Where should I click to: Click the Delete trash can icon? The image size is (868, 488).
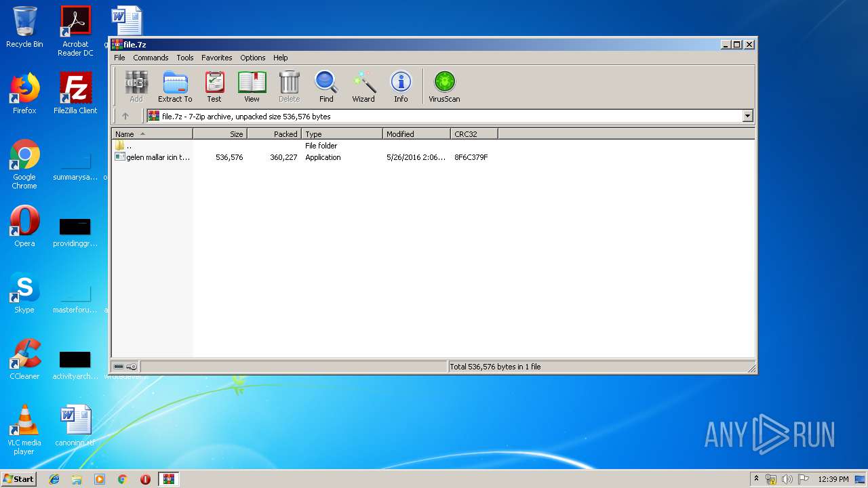pyautogui.click(x=289, y=87)
